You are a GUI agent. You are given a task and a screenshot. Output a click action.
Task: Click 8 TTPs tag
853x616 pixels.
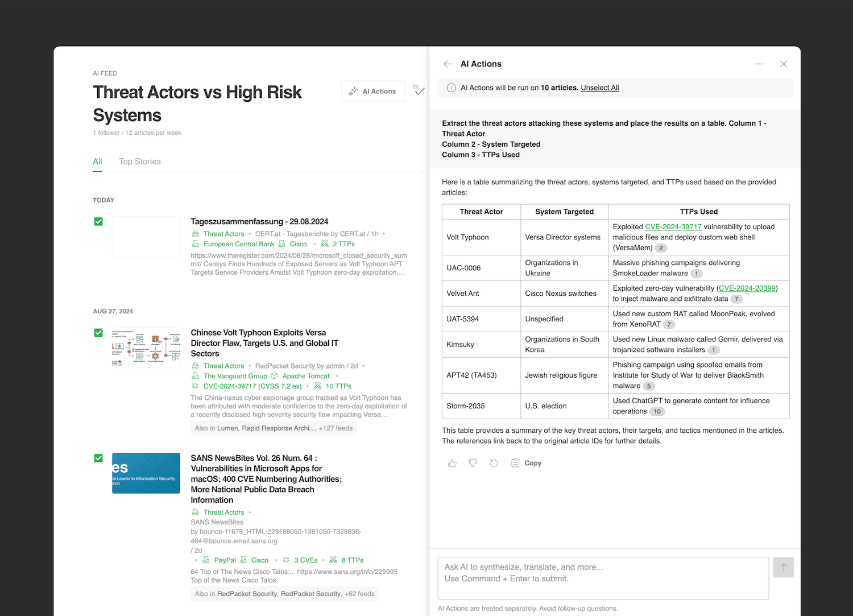[353, 560]
